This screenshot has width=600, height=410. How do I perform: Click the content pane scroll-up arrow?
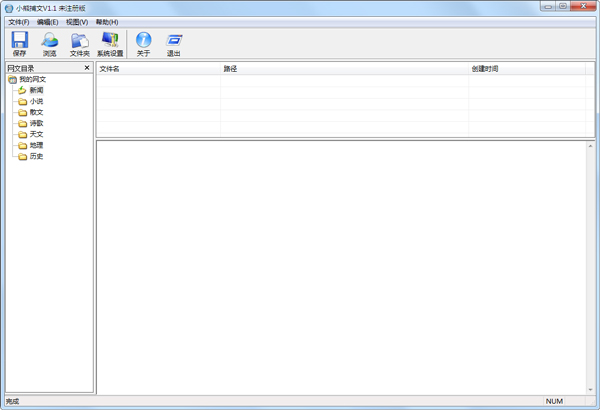(x=590, y=146)
